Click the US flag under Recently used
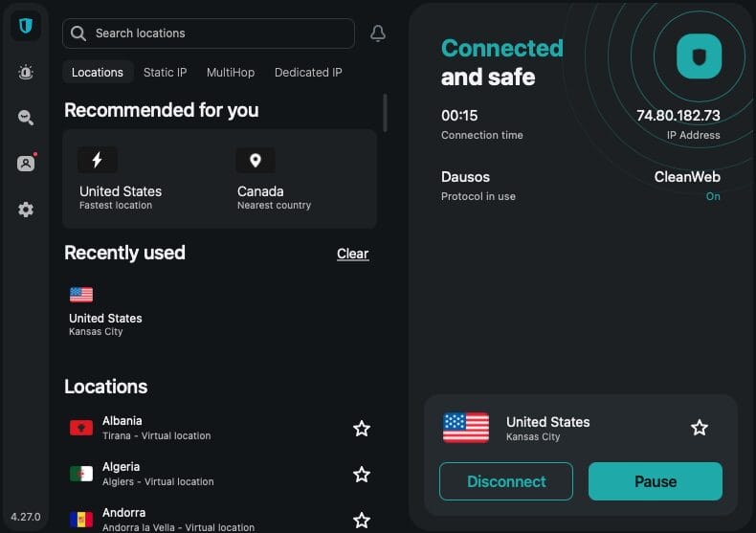The image size is (756, 533). tap(81, 295)
